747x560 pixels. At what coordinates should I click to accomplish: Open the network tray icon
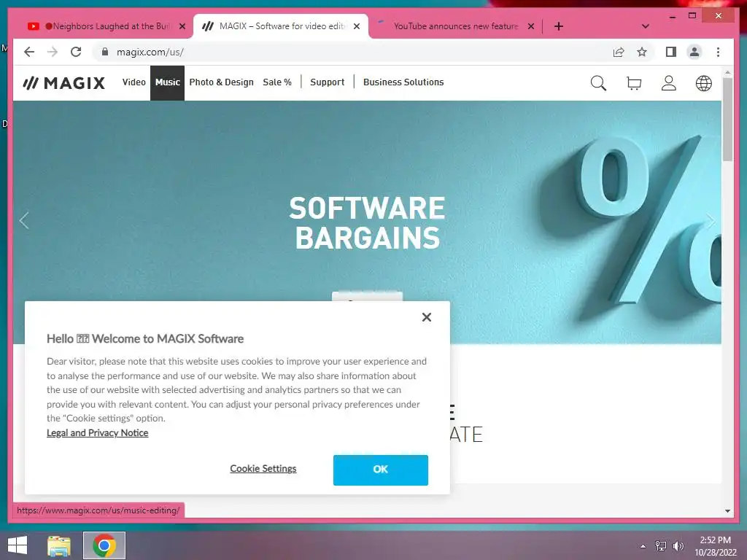[x=660, y=545]
